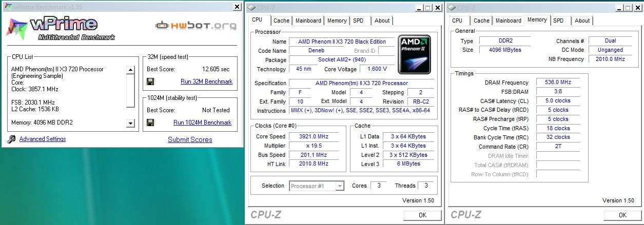Click the Channels # value Dual
Viewport: 644px width, 225px height.
[610, 41]
